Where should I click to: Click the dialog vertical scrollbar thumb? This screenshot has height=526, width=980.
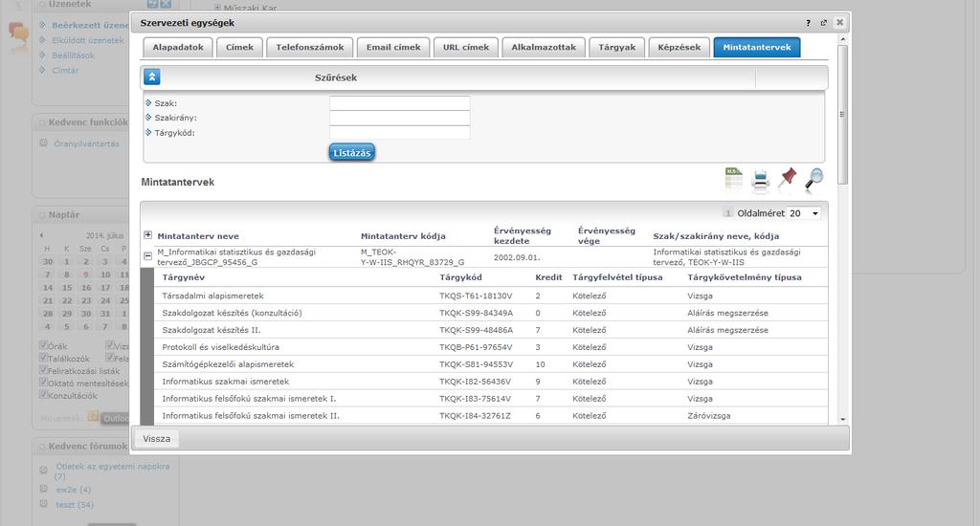coord(842,115)
